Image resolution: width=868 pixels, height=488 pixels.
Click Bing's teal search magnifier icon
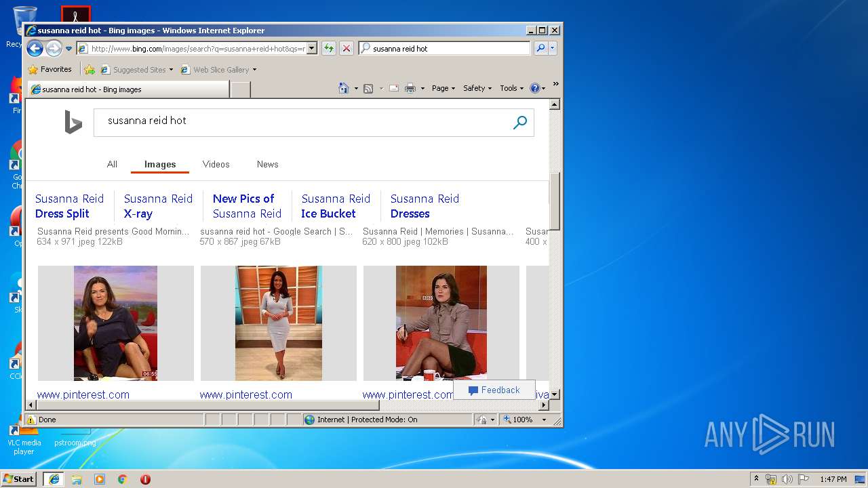520,123
